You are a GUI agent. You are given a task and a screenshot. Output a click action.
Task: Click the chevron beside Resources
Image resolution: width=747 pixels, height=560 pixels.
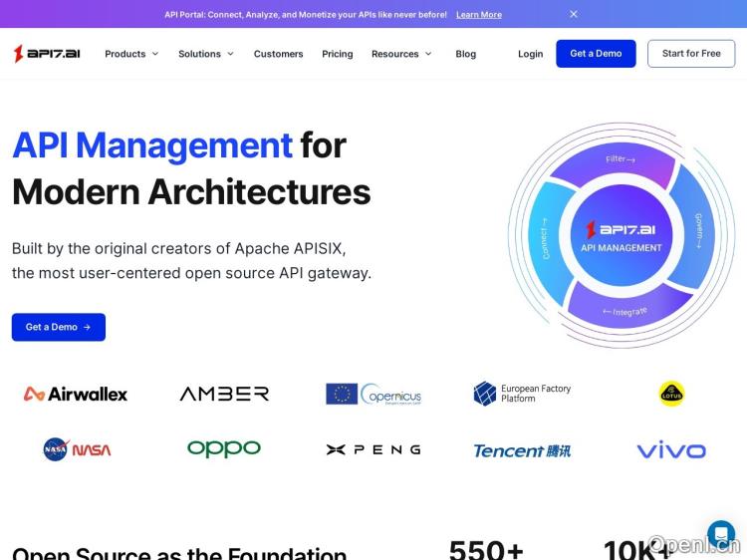click(428, 54)
